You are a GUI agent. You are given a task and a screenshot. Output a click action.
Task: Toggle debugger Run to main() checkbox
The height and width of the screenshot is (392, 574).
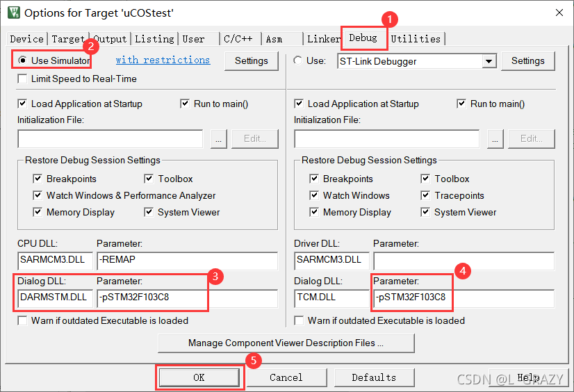pyautogui.click(x=461, y=104)
